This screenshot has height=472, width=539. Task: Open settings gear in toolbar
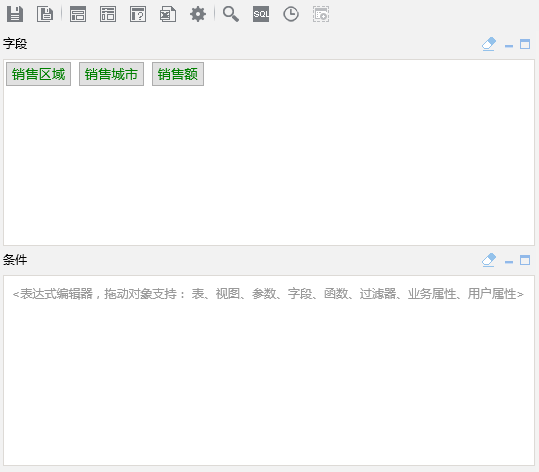click(198, 14)
